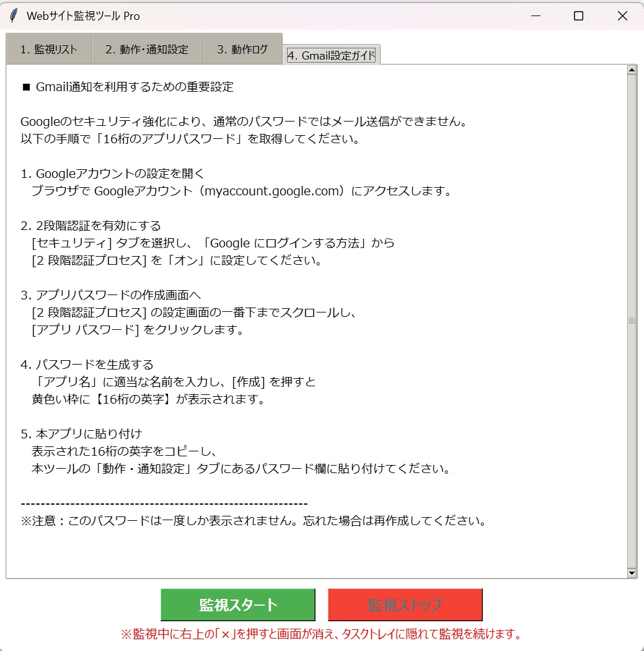Screen dimensions: 644x651
Task: Select the 4. Gmail設定ガイド tab
Action: tap(331, 55)
